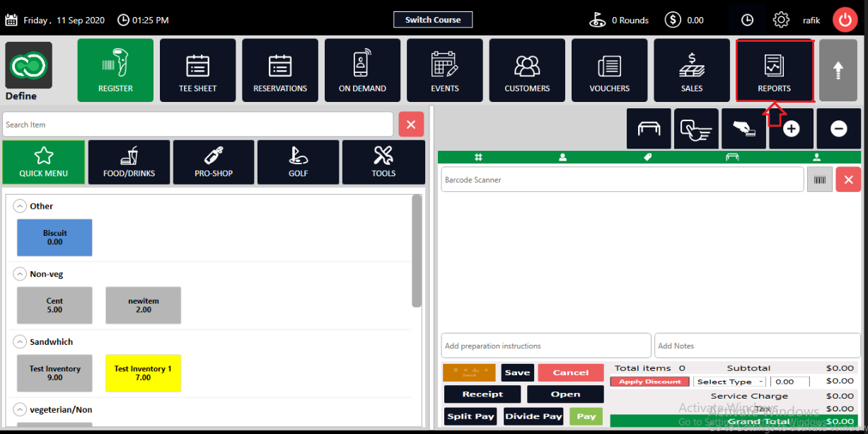The image size is (868, 434).
Task: Open the On Demand module
Action: click(362, 70)
